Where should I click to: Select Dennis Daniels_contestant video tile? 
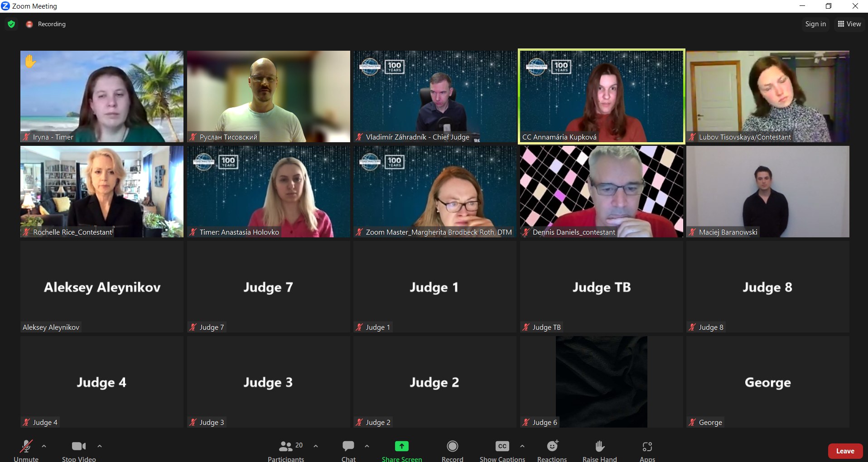[x=601, y=191]
